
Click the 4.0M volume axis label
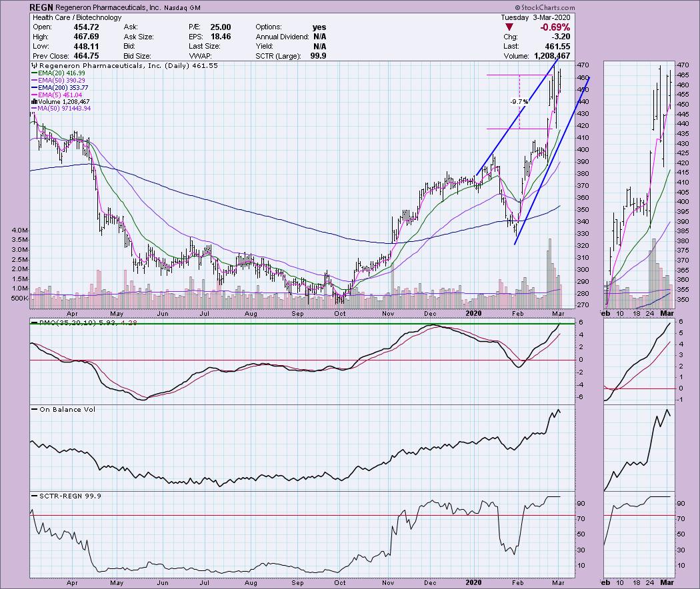[21, 231]
